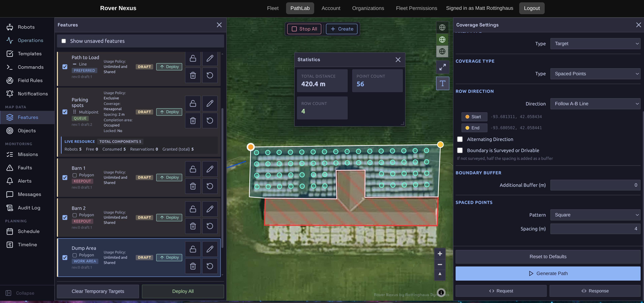Uncheck the Dump Area visibility checkbox
Screen dimensions: 644x303
coord(65,258)
